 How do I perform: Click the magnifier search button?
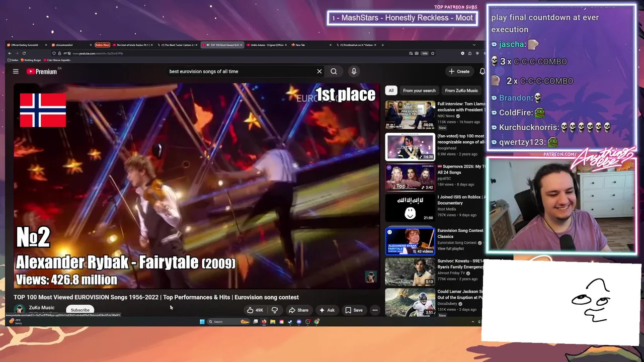tap(334, 71)
